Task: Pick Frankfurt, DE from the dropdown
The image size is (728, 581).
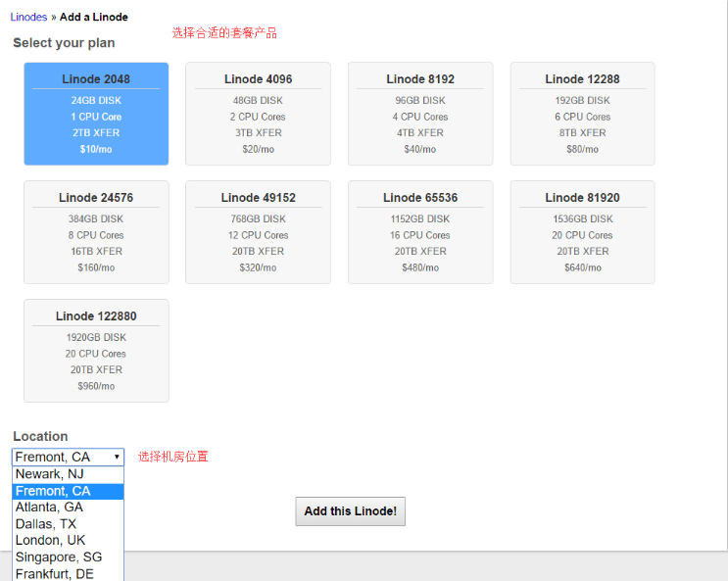Action: pyautogui.click(x=54, y=574)
